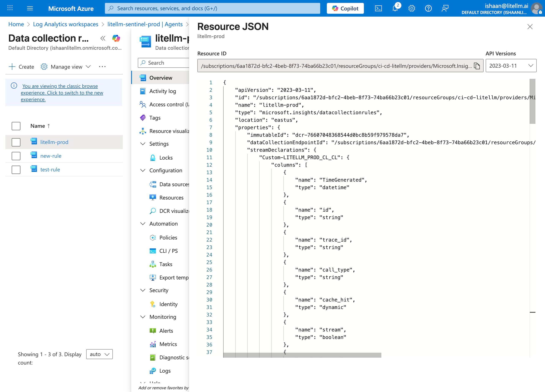Select the Tags menu item

pos(155,118)
